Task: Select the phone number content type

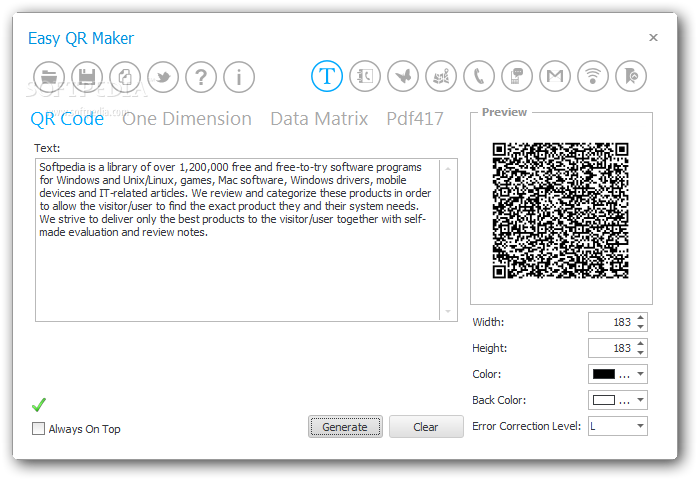Action: pyautogui.click(x=479, y=76)
